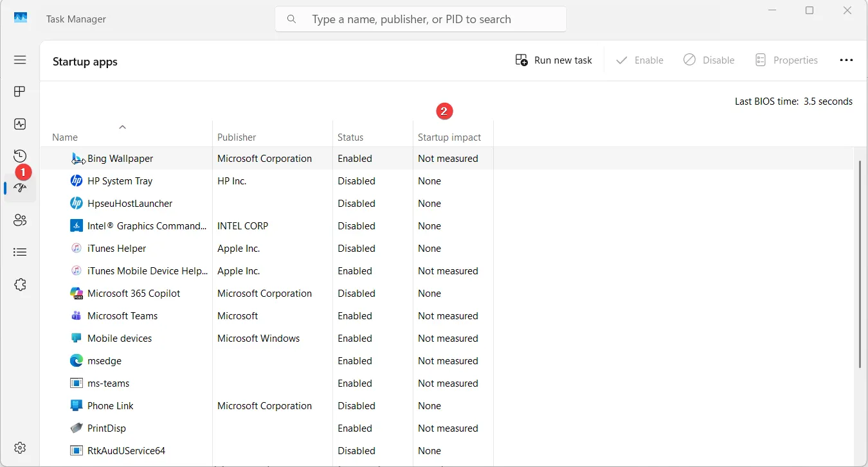Open the navigation hamburger menu
Image resolution: width=868 pixels, height=467 pixels.
click(20, 60)
